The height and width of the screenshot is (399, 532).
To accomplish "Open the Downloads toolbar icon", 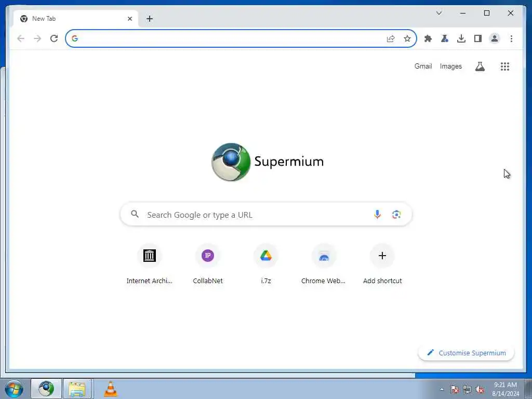I will tap(461, 38).
